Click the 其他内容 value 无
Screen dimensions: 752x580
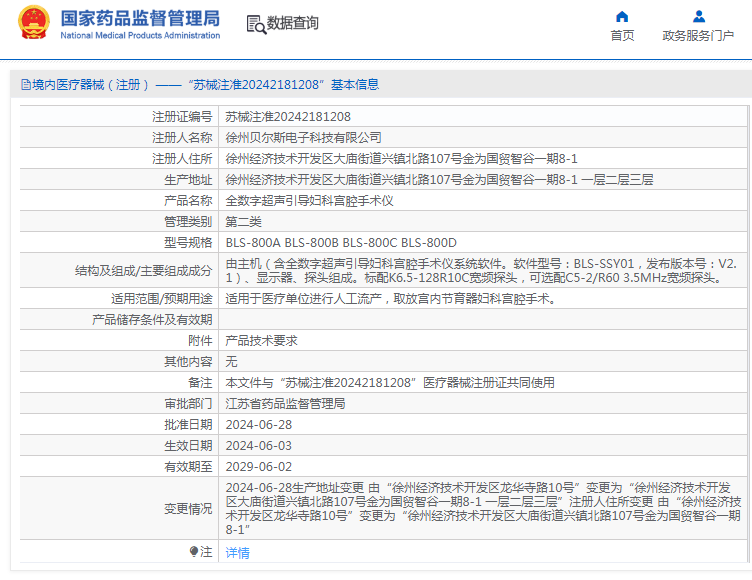(x=232, y=362)
